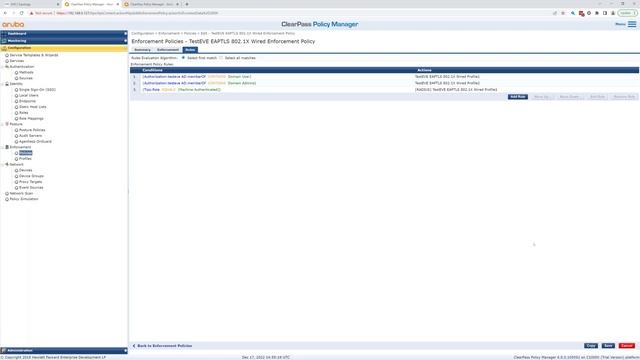640x360 pixels.
Task: Switch to the Rules tab
Action: (x=190, y=50)
